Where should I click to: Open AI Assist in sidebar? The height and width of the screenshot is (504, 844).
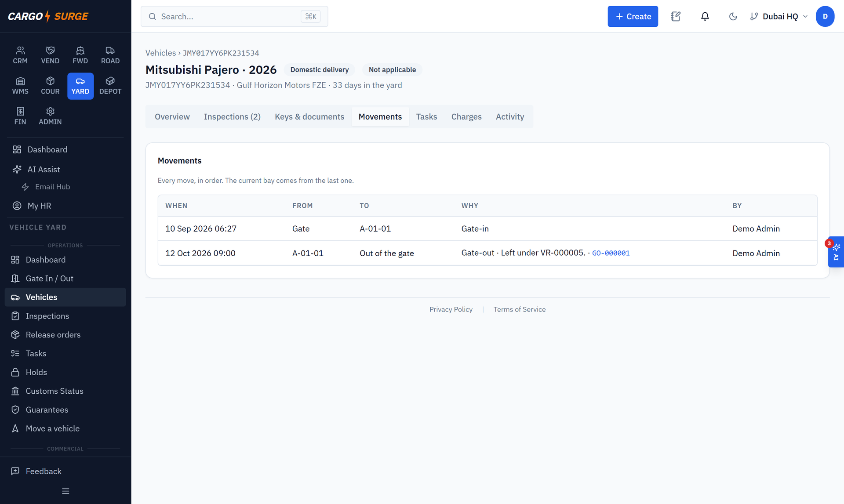[65, 169]
